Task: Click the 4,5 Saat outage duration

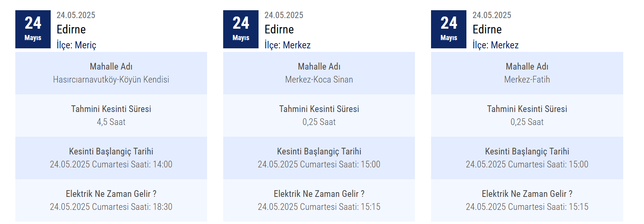Action: pyautogui.click(x=111, y=122)
